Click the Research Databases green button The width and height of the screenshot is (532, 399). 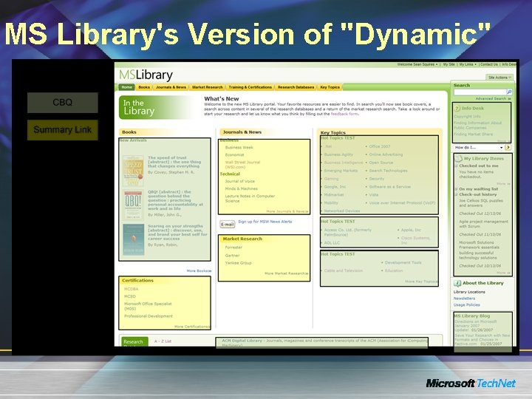click(134, 341)
